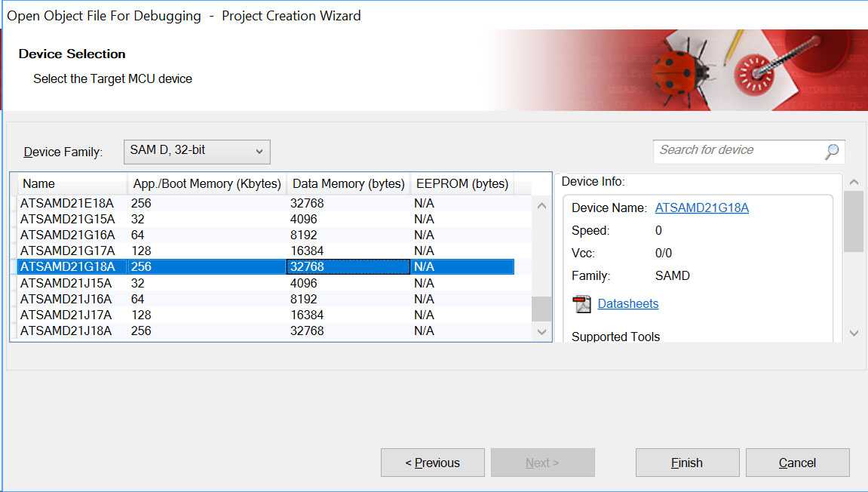The image size is (868, 492).
Task: Click the search magnifier icon
Action: (831, 151)
